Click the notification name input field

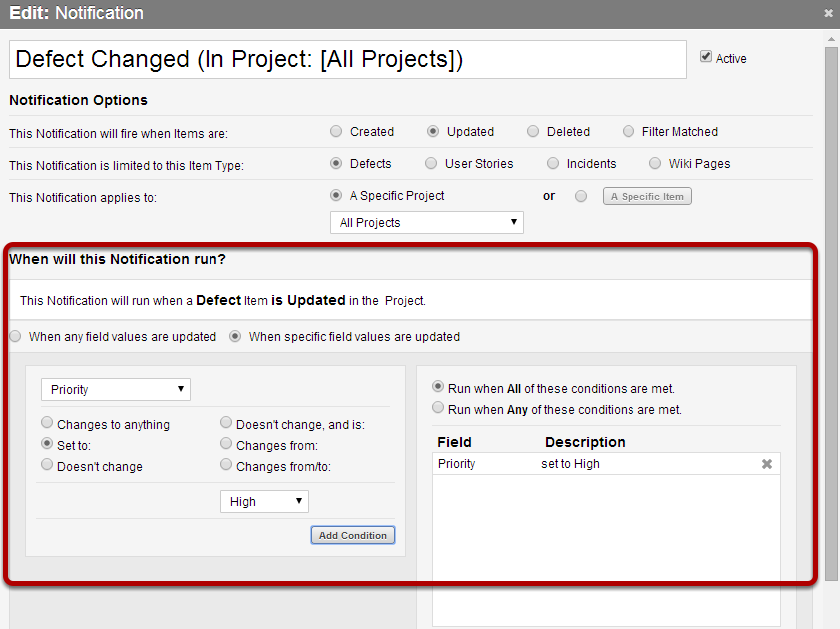point(348,59)
